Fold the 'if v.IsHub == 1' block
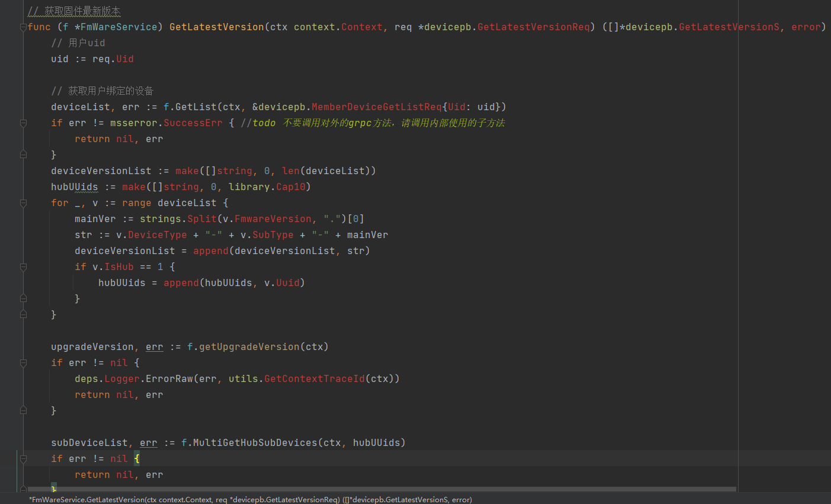This screenshot has height=504, width=831. point(23,267)
